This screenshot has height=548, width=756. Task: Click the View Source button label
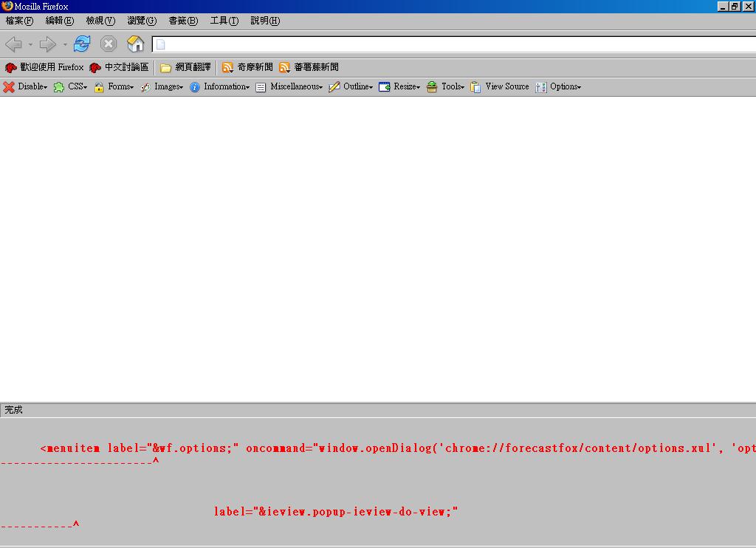tap(507, 86)
